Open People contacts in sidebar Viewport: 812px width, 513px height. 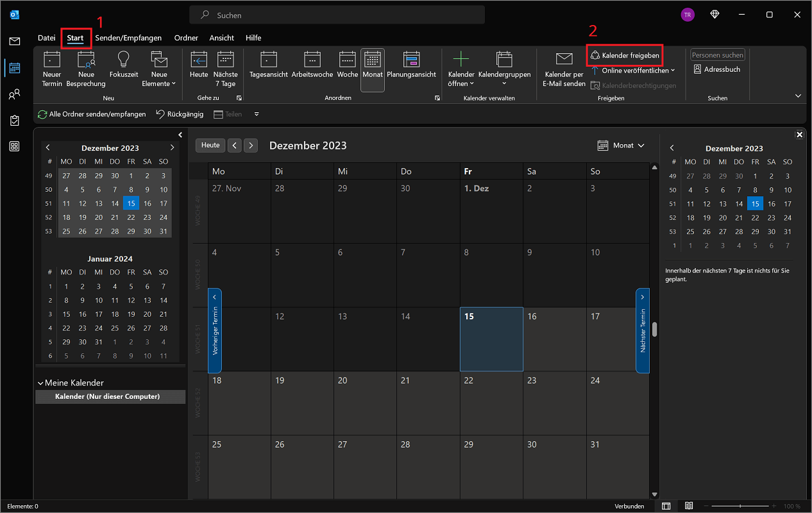tap(14, 94)
